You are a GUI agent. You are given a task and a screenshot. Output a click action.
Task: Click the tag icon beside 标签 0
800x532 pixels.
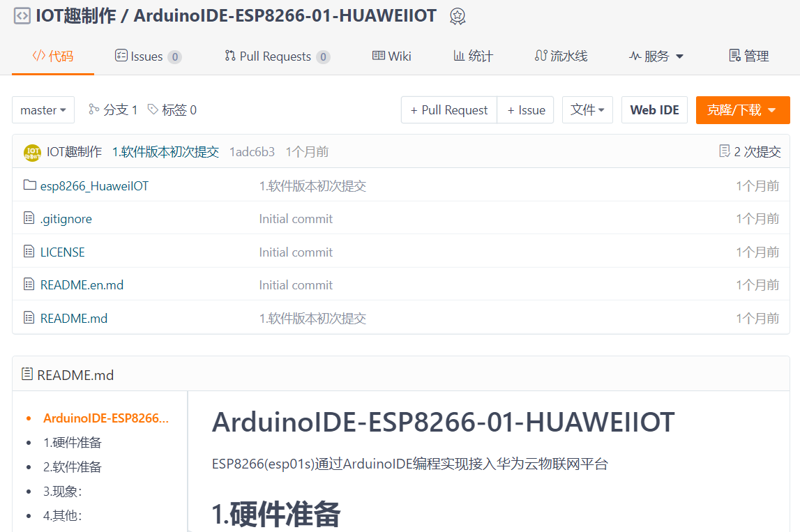(x=153, y=109)
